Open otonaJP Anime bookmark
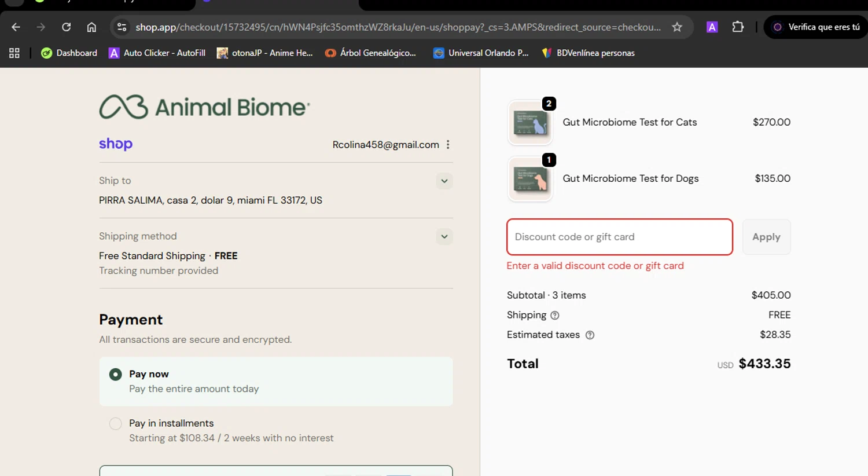868x476 pixels. point(264,53)
